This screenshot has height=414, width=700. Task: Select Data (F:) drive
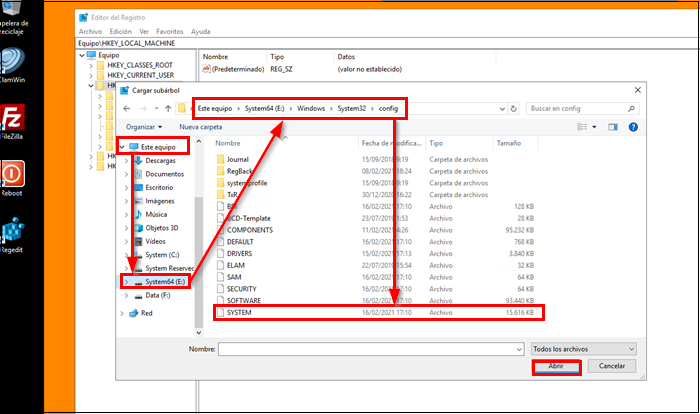point(158,295)
